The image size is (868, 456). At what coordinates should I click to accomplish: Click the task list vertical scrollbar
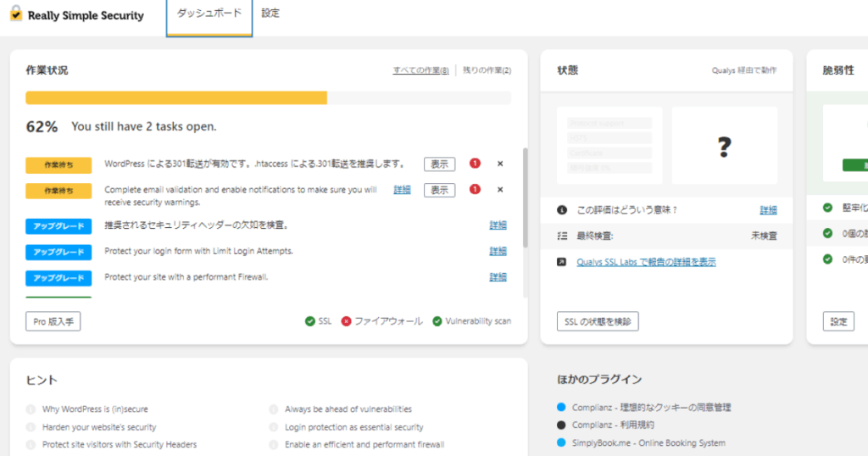click(525, 199)
